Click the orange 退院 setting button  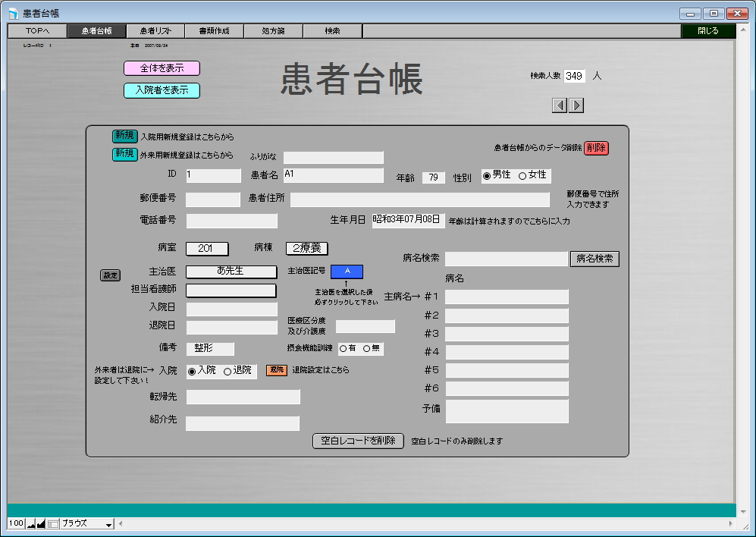click(277, 370)
